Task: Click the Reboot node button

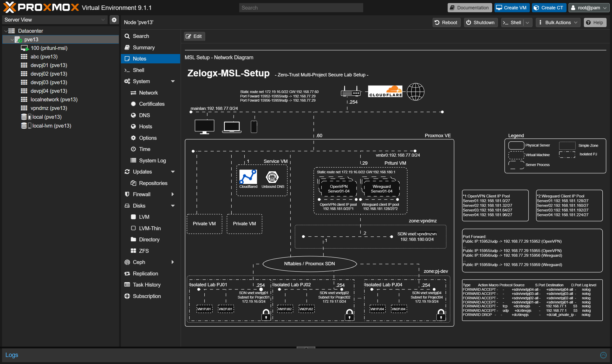Action: pos(446,22)
